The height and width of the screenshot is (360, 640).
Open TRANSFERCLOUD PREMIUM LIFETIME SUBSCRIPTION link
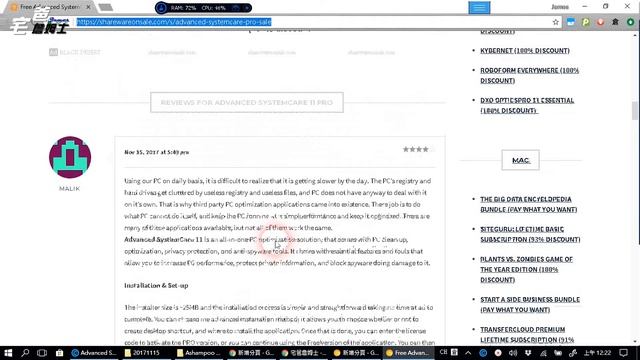point(527,334)
